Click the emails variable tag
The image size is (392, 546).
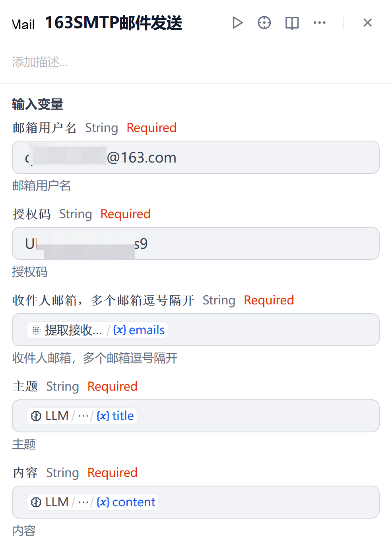tap(139, 330)
